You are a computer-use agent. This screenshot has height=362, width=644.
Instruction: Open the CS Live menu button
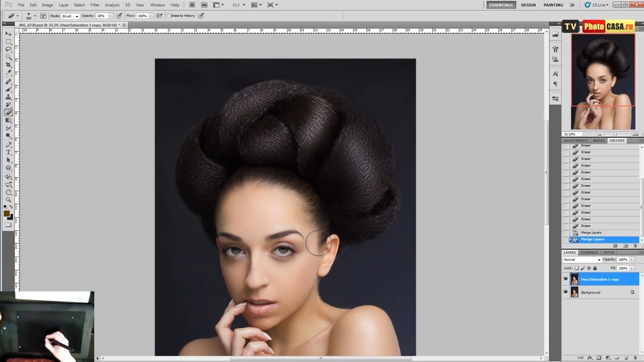click(x=597, y=5)
